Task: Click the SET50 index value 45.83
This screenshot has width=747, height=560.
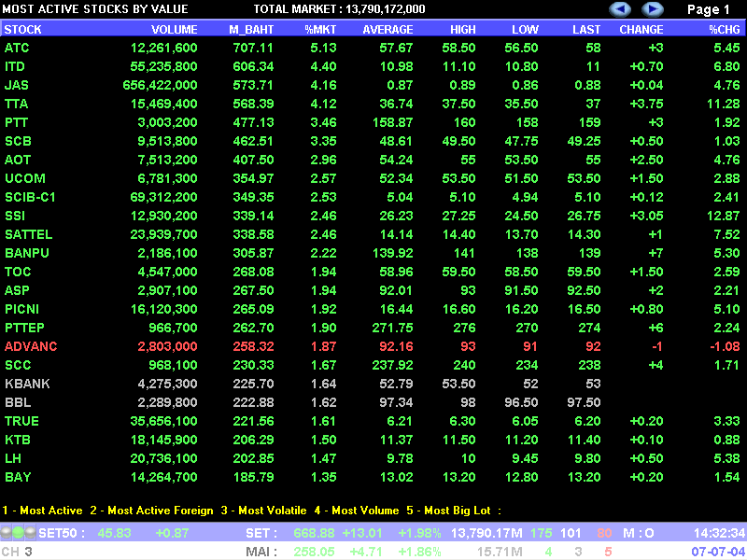Action: point(114,533)
